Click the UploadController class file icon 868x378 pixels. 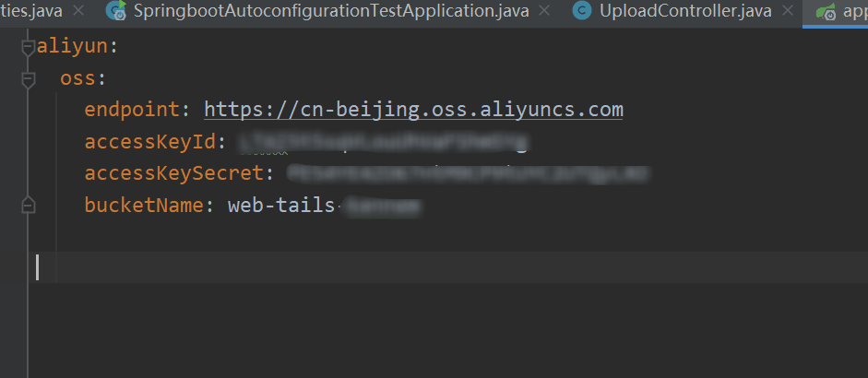tap(581, 12)
